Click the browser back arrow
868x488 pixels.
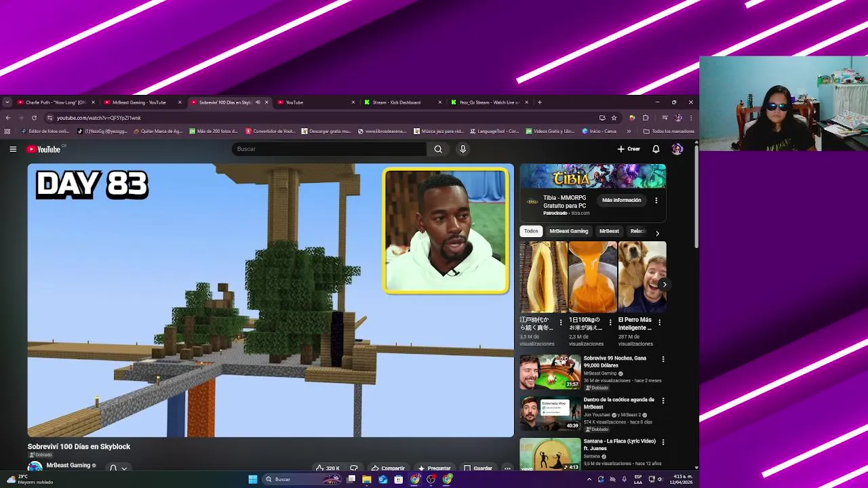[x=8, y=118]
